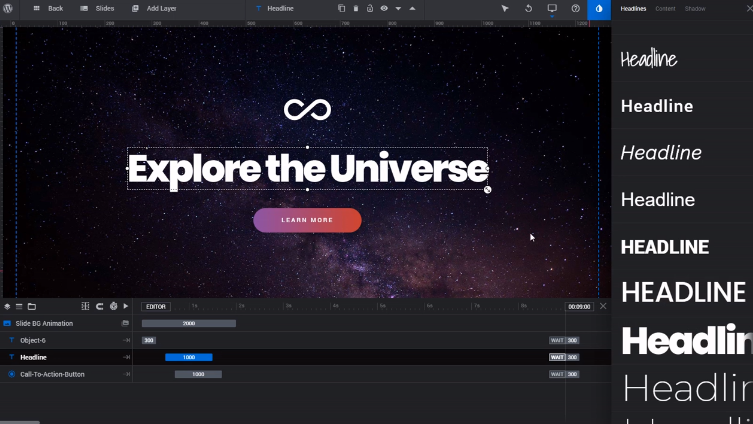Toggle layer visibility eye icon in top toolbar

[384, 8]
